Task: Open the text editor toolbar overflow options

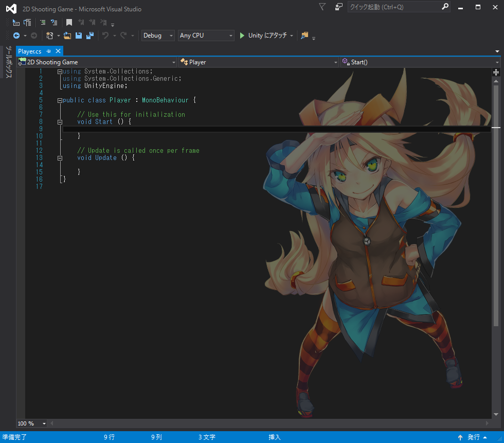Action: (113, 24)
